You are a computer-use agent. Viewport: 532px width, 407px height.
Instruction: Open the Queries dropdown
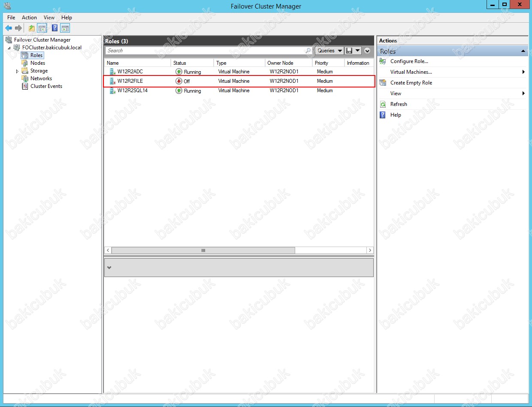329,51
